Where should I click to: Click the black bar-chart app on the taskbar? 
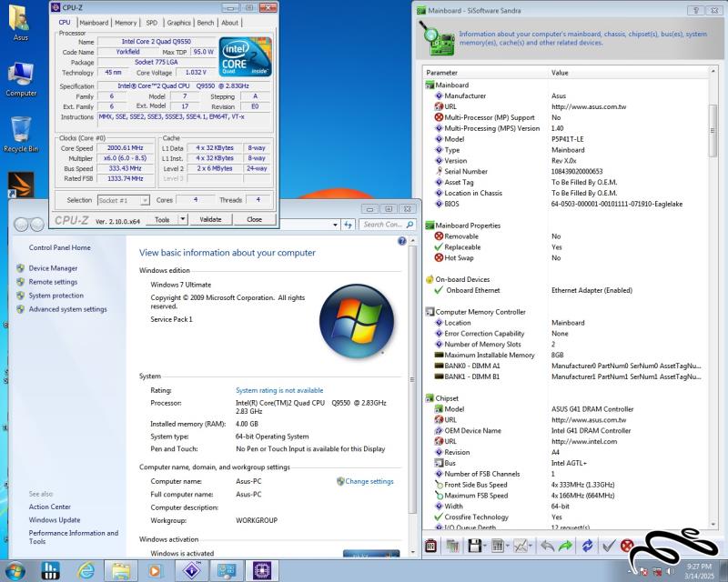pyautogui.click(x=51, y=570)
